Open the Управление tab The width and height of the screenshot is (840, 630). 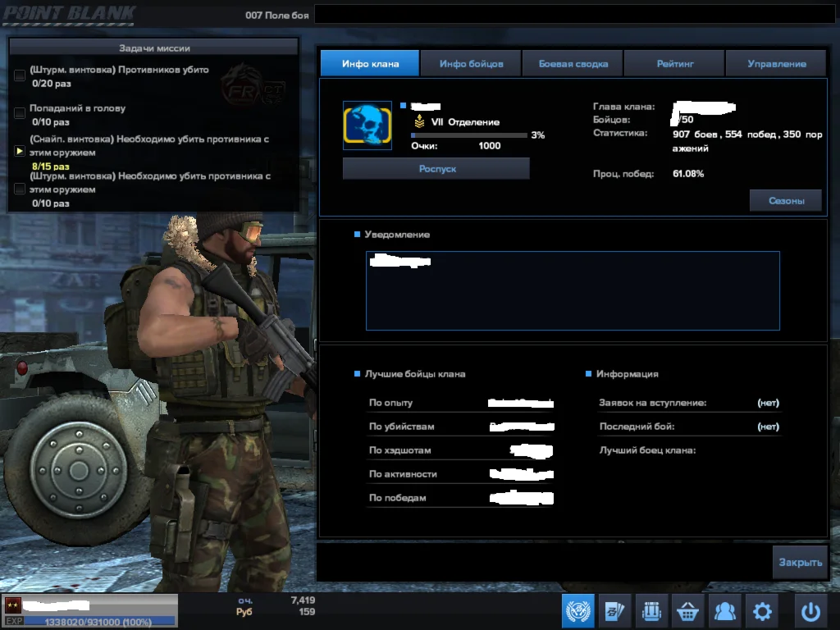tap(777, 64)
